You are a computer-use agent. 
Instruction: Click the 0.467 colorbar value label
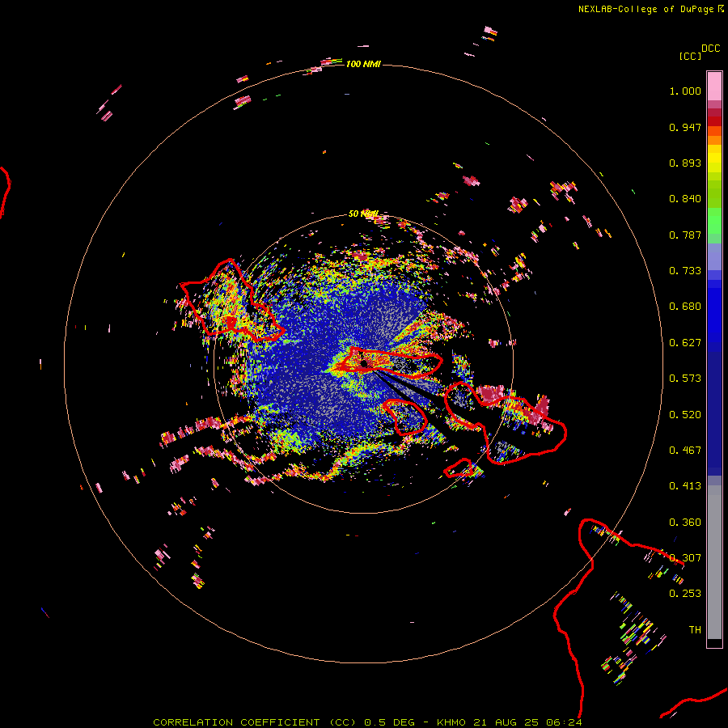point(685,451)
